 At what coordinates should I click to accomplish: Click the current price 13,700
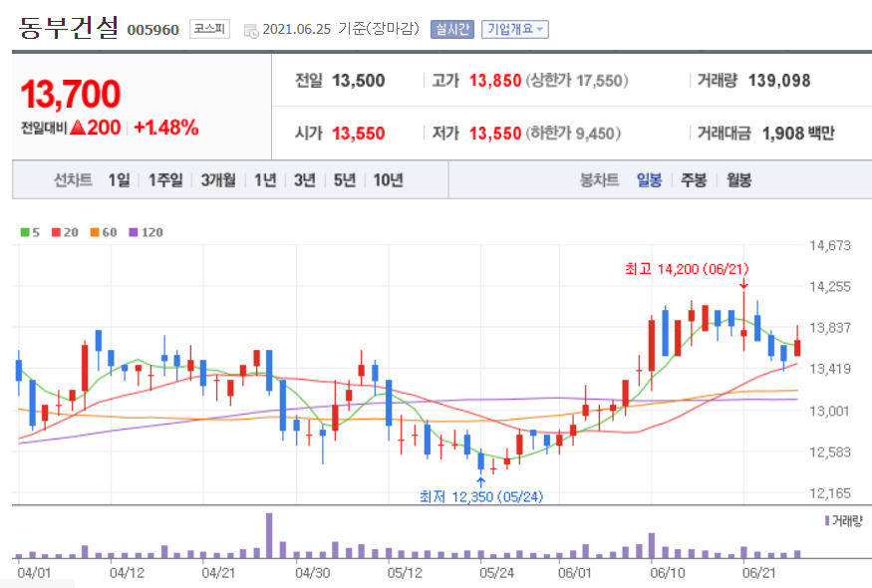click(71, 94)
